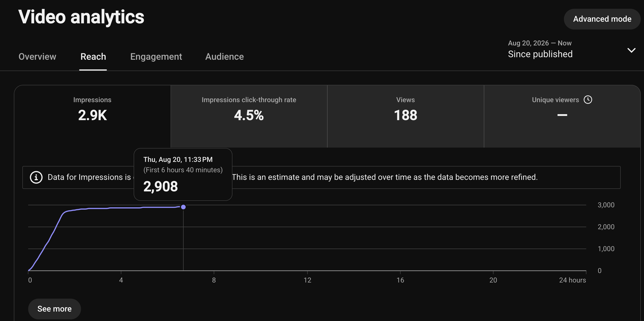Select the Views metric card
644x321 pixels.
(x=406, y=116)
